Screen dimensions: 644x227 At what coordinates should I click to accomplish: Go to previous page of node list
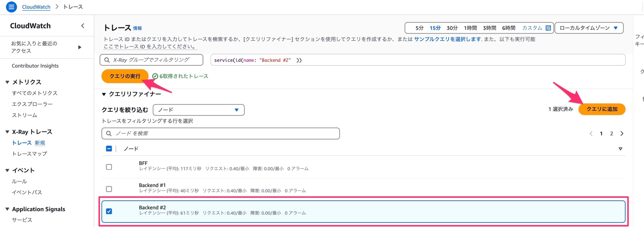pyautogui.click(x=591, y=133)
